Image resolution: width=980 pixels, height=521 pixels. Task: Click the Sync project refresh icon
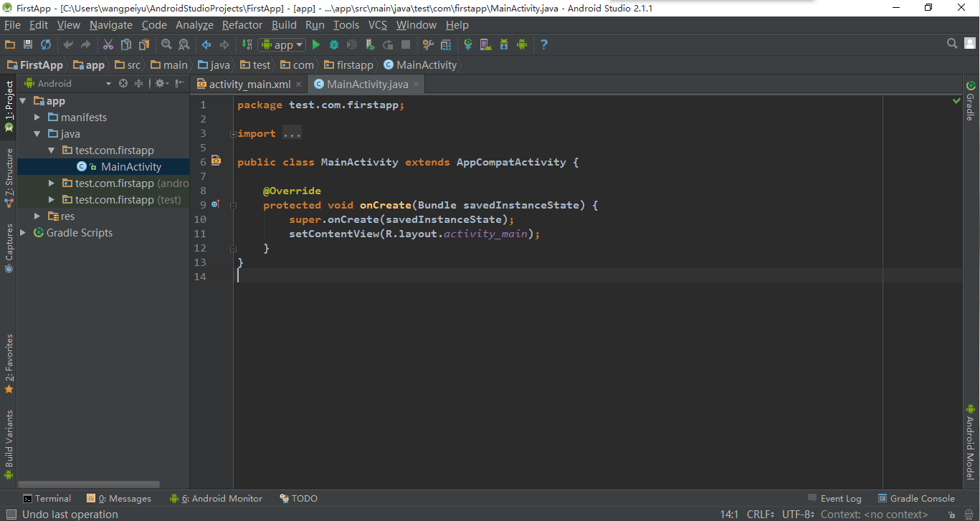[46, 44]
